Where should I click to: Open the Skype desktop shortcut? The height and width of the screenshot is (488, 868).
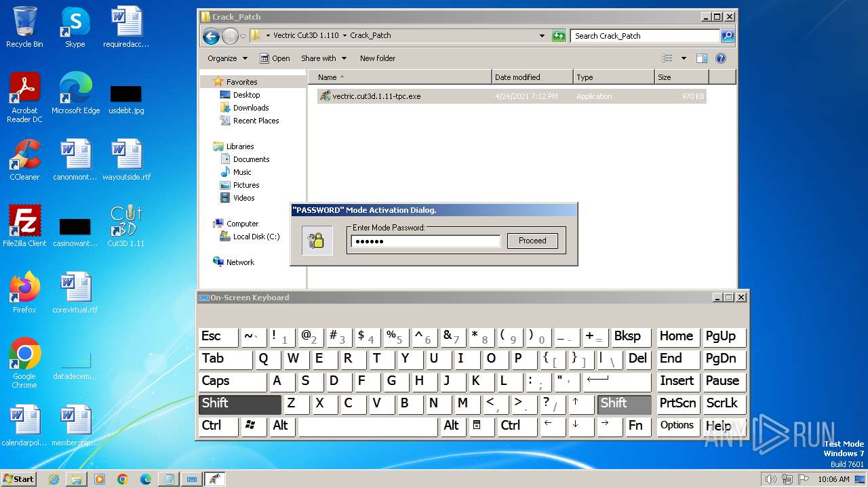[x=75, y=27]
